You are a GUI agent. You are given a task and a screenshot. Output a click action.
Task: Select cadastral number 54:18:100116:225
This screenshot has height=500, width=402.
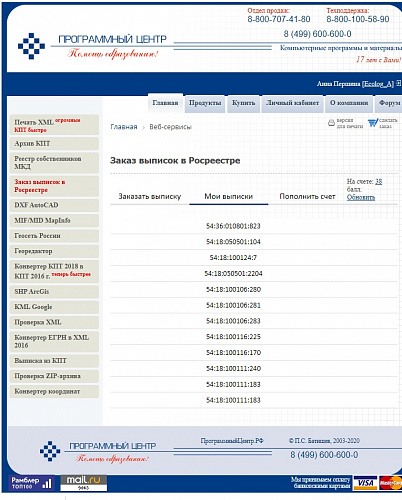click(233, 337)
